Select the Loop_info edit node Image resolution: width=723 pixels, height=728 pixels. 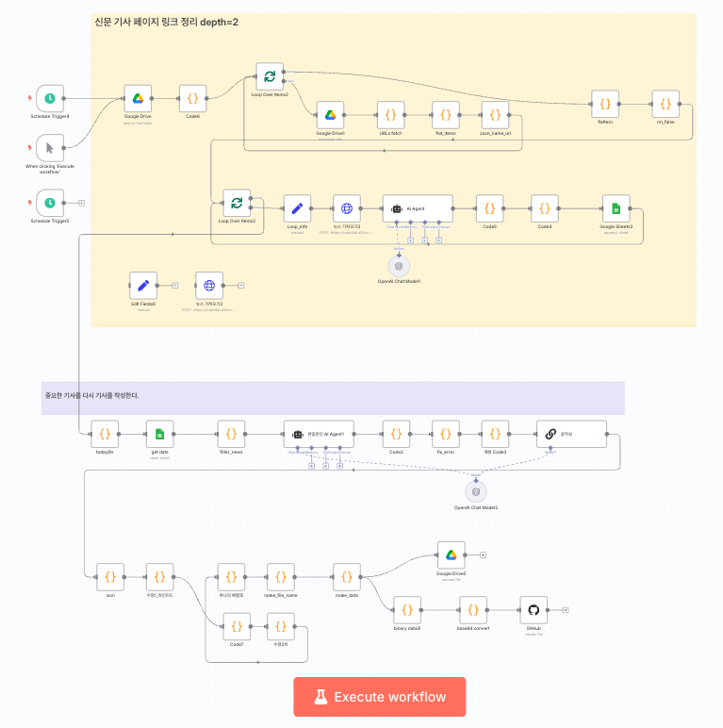297,208
